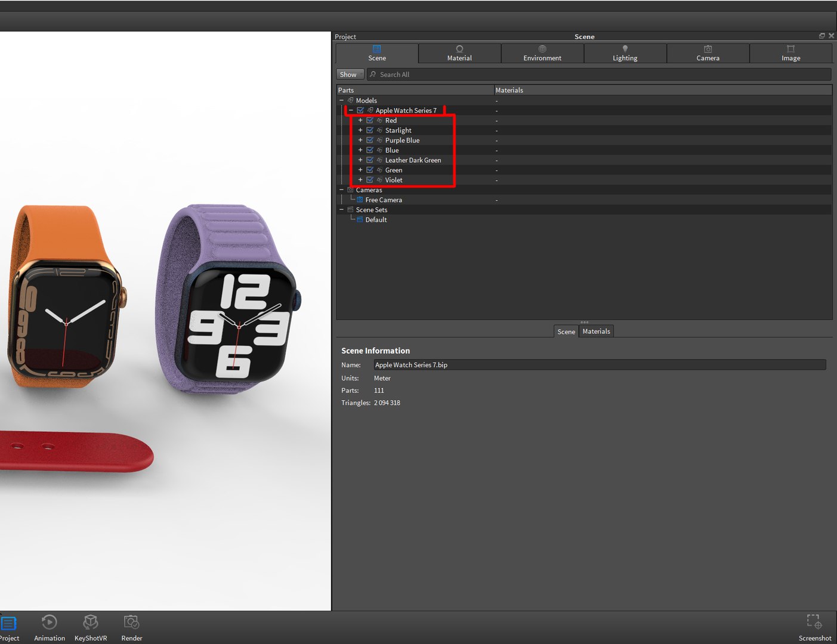Select the Free Camera row label
Image resolution: width=837 pixels, height=644 pixels.
tap(384, 200)
